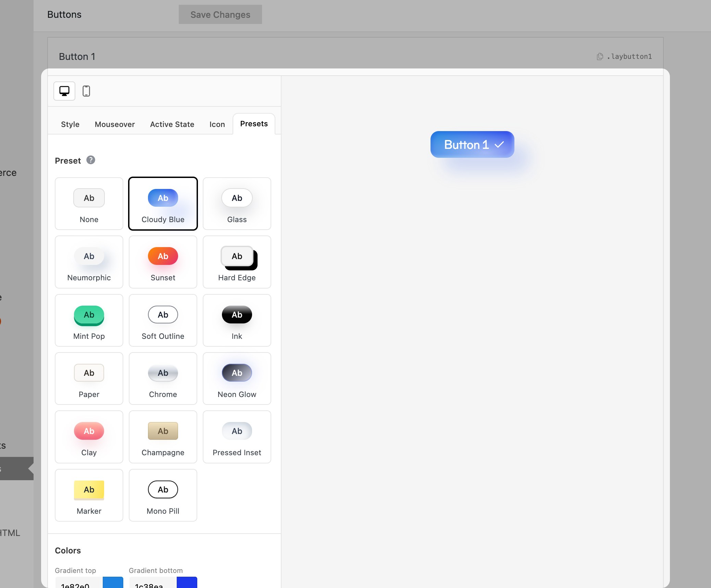Choose the None preset
Screen dimensions: 711x588
coord(89,204)
